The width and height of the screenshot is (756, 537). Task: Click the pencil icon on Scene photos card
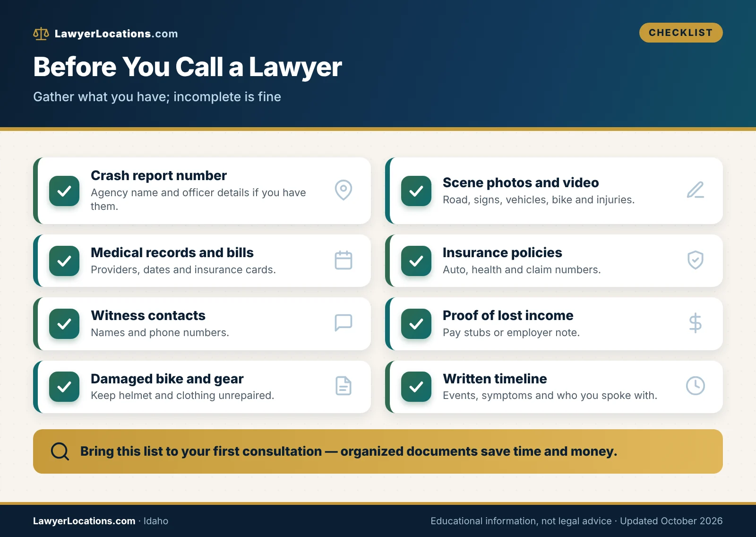(x=696, y=190)
